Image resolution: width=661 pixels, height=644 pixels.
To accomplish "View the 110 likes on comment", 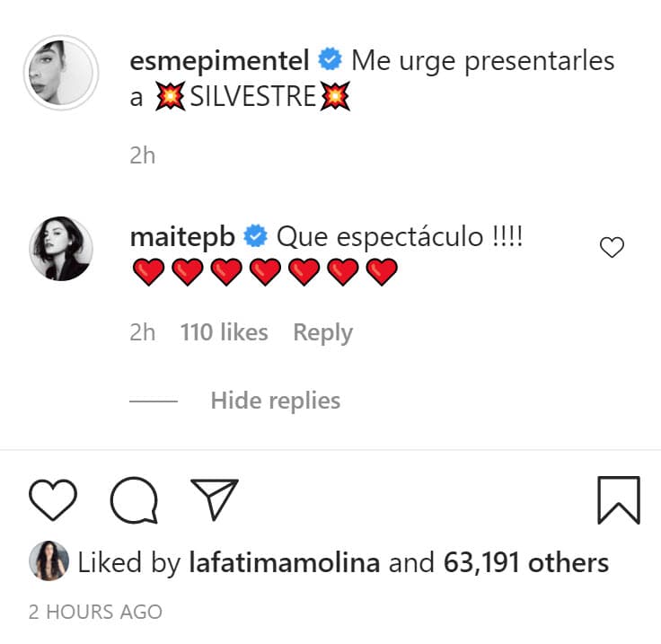I will coord(224,332).
